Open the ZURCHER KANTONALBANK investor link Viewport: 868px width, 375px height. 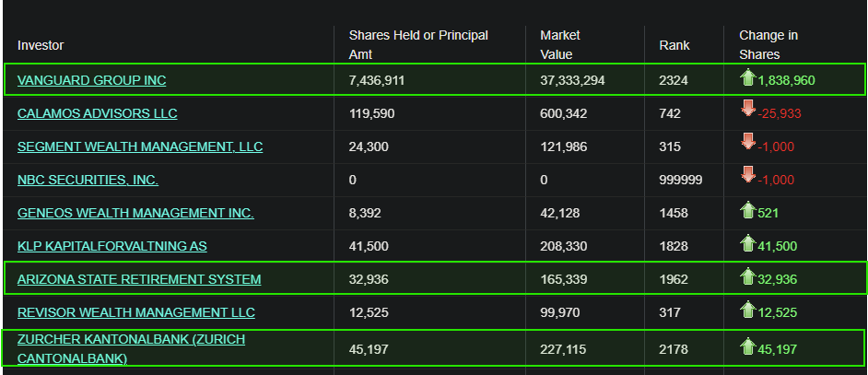[131, 349]
